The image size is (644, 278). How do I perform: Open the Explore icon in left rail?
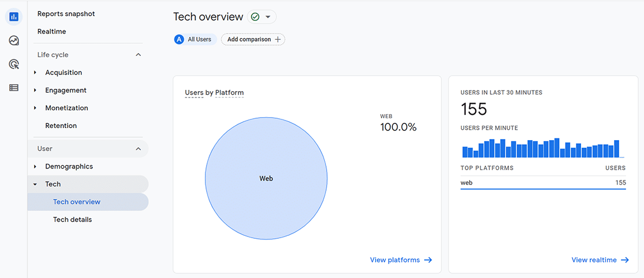(x=14, y=40)
